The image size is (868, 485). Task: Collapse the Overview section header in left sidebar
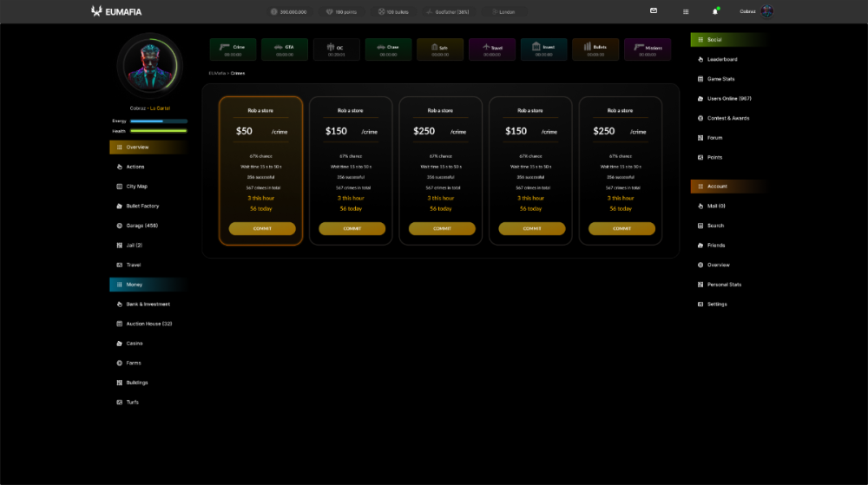148,147
